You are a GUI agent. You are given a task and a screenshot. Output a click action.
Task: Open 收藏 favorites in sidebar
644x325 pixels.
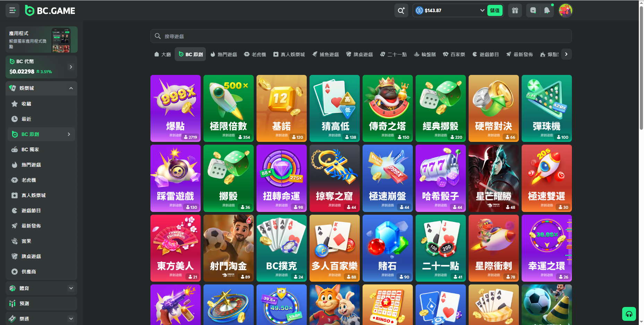[42, 104]
